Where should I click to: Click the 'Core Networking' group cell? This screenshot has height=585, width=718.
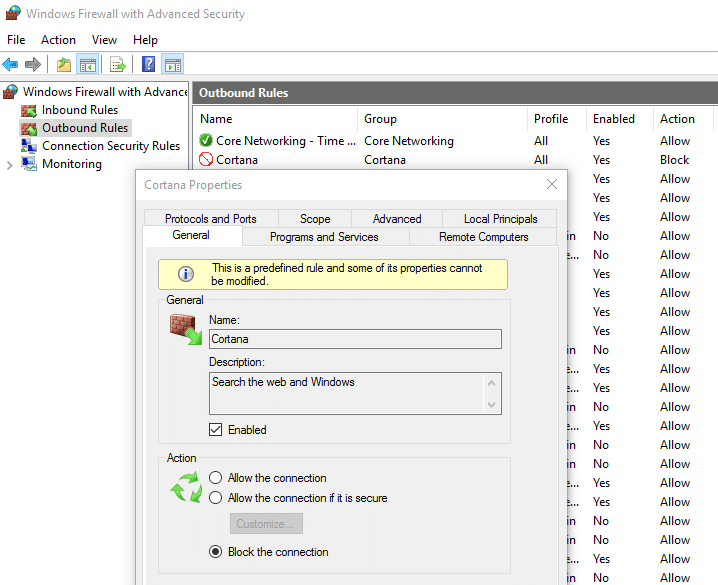(x=409, y=141)
